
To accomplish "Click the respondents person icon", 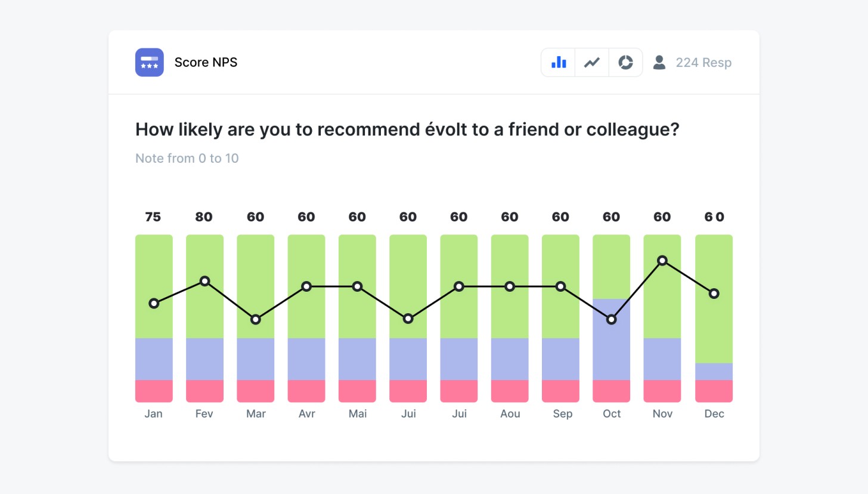I will [x=659, y=62].
